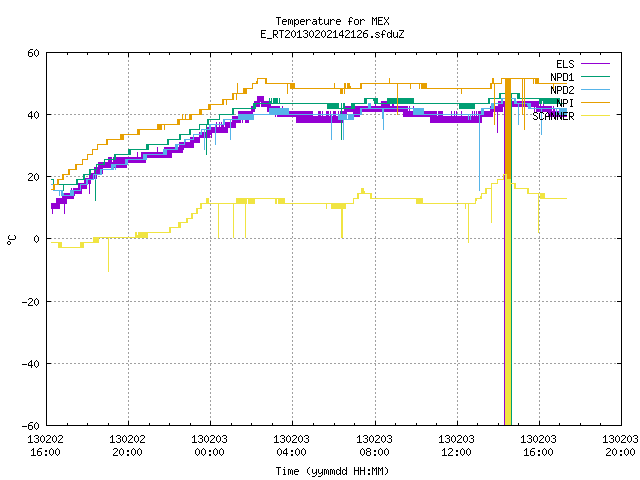Click the °C y-axis unit label

click(11, 240)
